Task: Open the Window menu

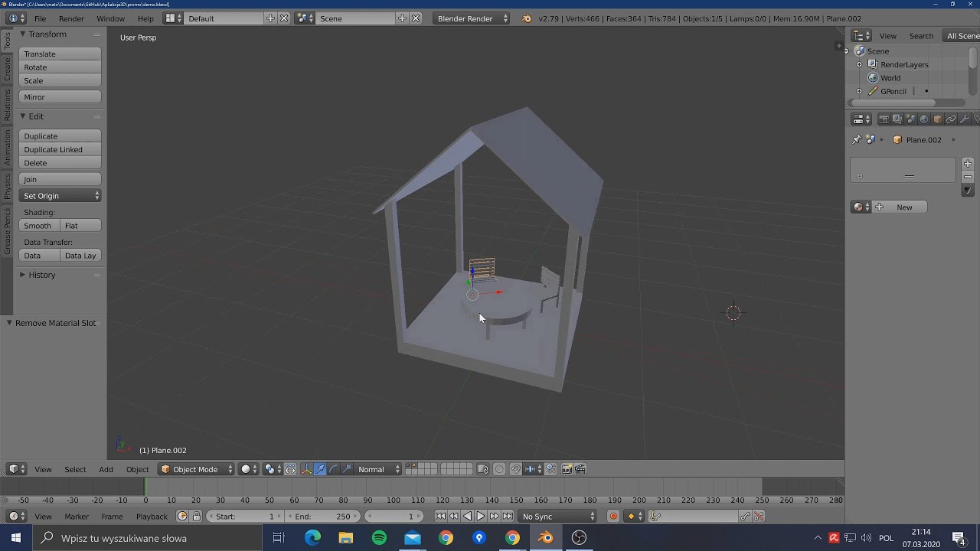Action: click(x=110, y=18)
